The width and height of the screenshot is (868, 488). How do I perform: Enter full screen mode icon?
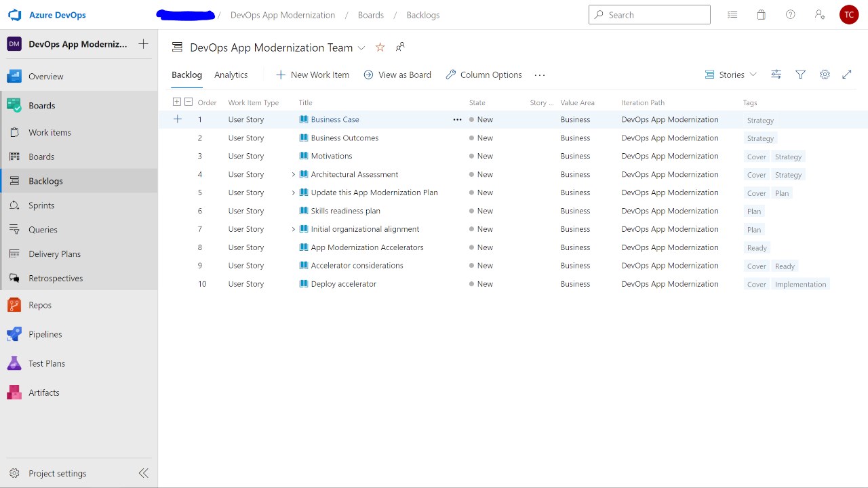tap(847, 75)
